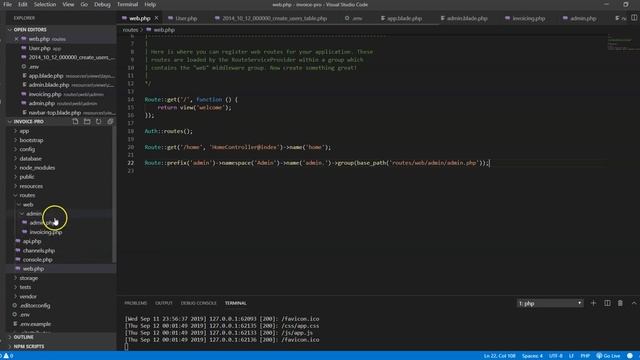Image resolution: width=640 pixels, height=360 pixels.
Task: Expand the node_modules folder
Action: coord(37,168)
